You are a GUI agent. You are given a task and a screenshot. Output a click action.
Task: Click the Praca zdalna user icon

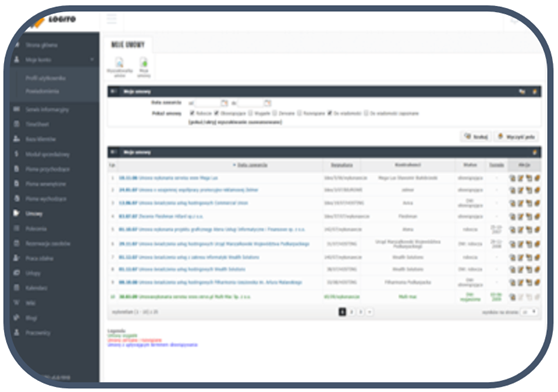pos(17,258)
